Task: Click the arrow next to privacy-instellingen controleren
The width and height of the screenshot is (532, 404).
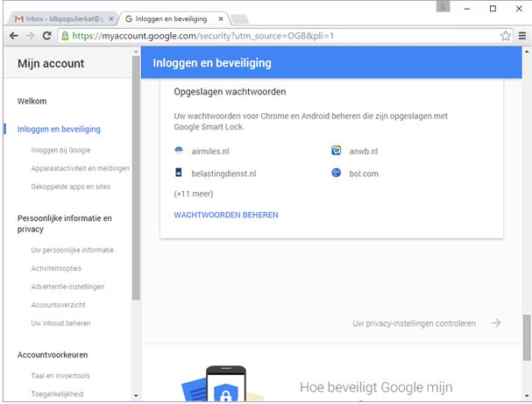Action: tap(496, 322)
